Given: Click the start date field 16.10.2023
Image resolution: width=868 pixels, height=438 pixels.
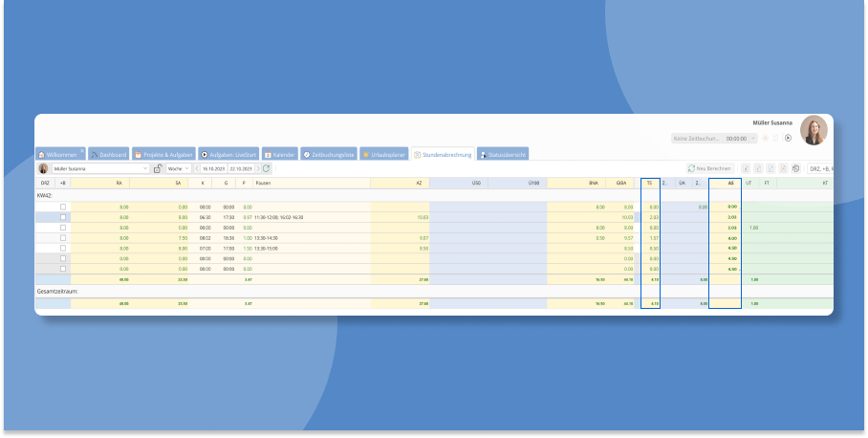Looking at the screenshot, I should (x=214, y=168).
